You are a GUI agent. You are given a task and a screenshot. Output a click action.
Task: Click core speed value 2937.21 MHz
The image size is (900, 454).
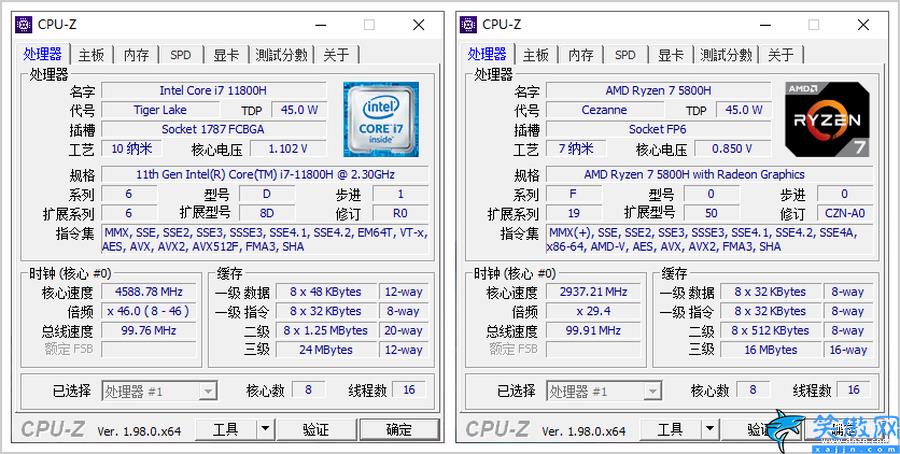point(593,292)
